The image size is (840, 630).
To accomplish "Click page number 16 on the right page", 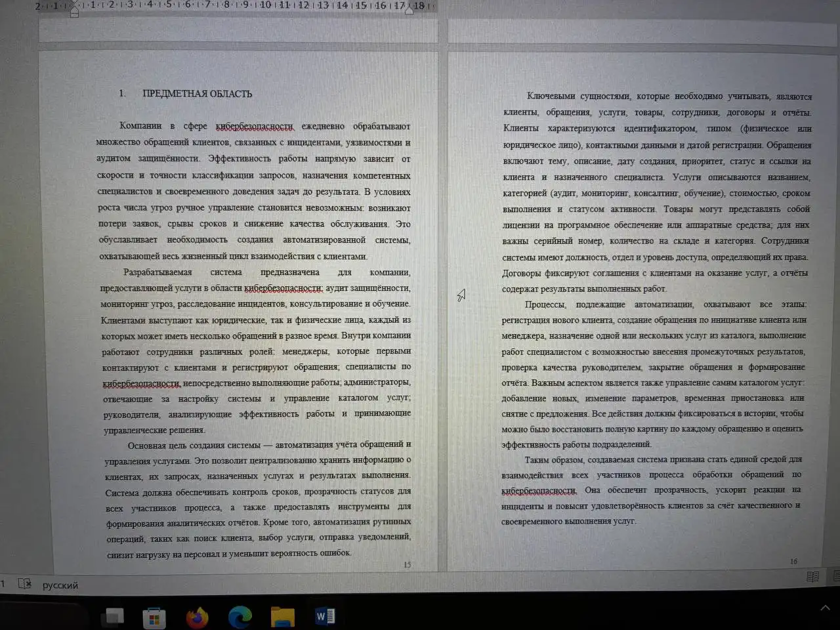I will (793, 561).
